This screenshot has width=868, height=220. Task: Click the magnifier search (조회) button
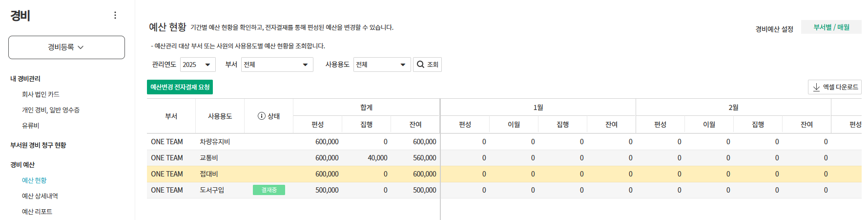click(427, 65)
